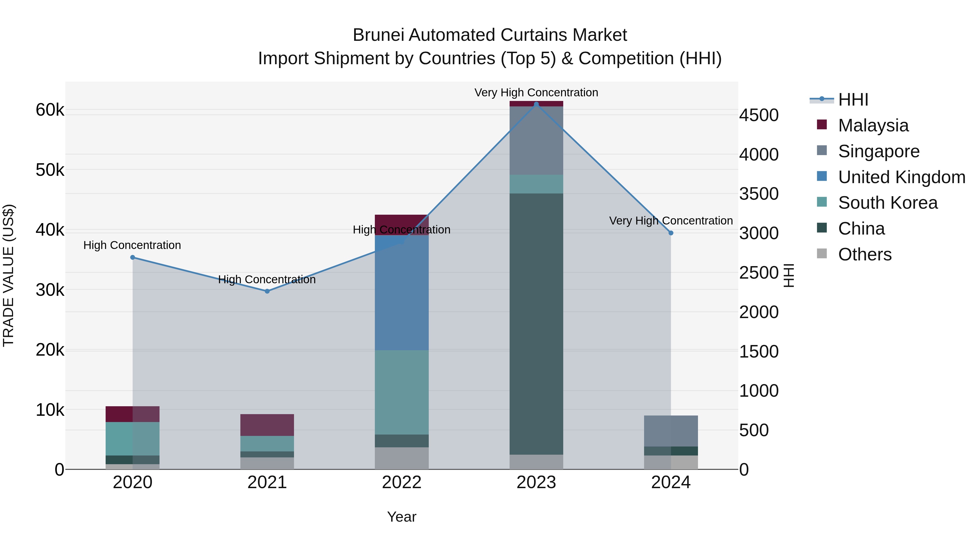Click 'High Concentration' label above 2020

point(132,245)
